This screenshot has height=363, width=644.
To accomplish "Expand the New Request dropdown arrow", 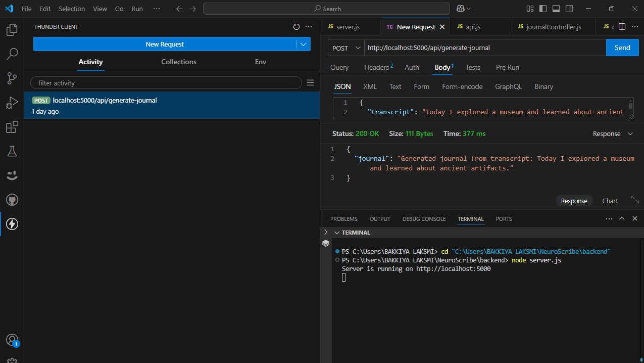I will 303,44.
